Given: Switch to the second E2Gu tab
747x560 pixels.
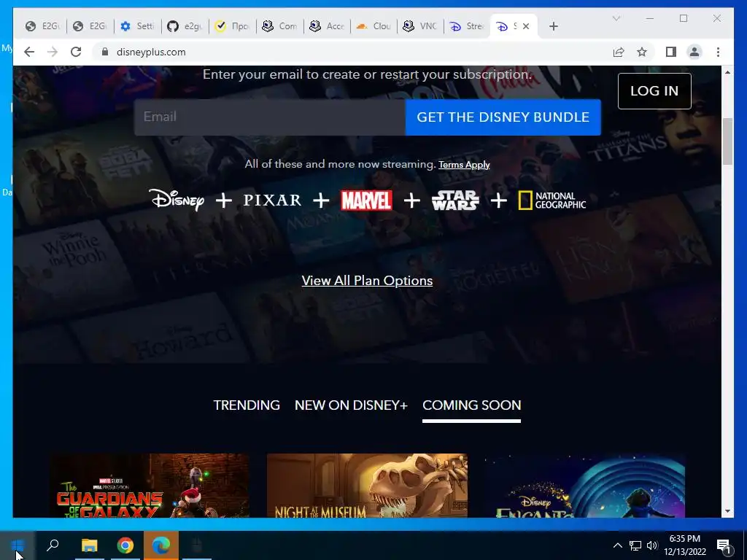Looking at the screenshot, I should [90, 26].
